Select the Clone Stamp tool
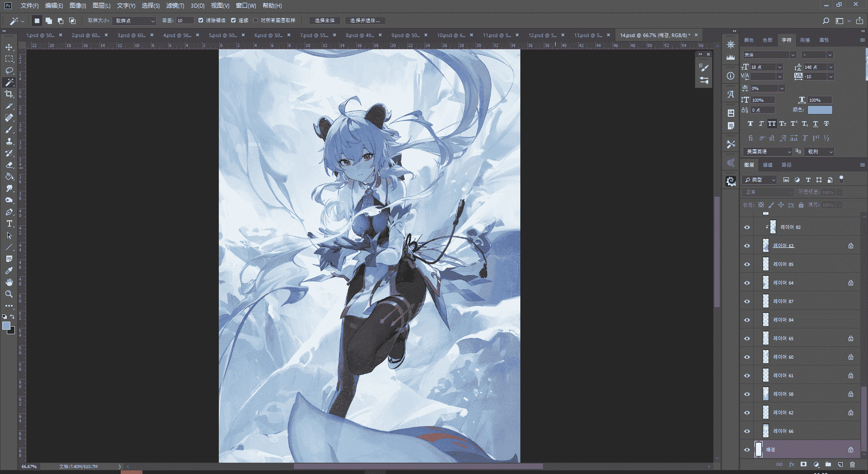 (9, 141)
